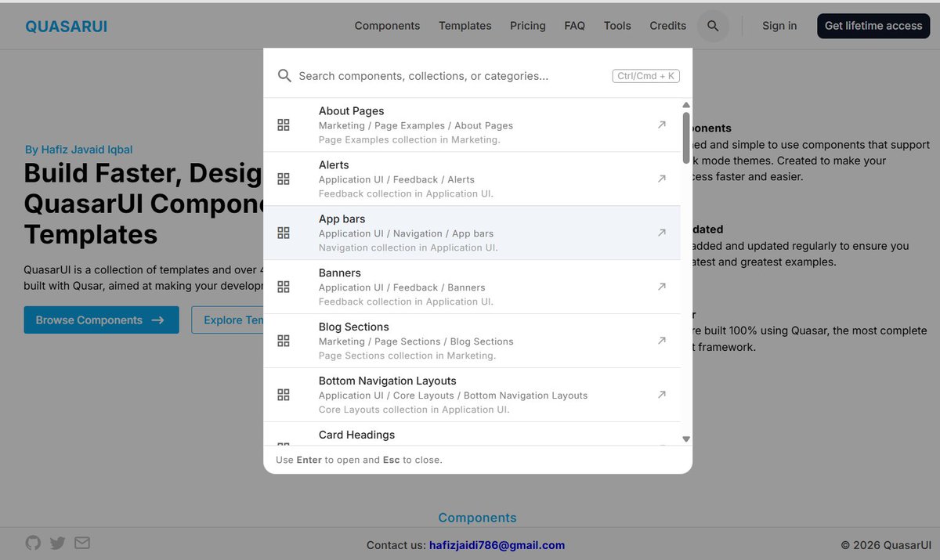Open Blog Sections via its arrow icon

click(662, 341)
